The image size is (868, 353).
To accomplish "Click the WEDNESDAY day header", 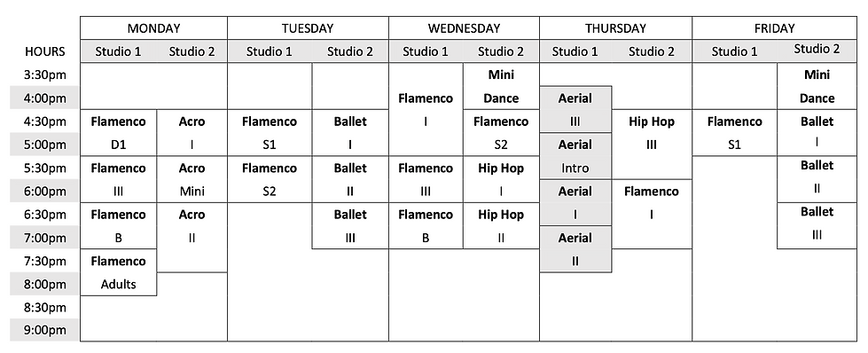I will point(464,28).
